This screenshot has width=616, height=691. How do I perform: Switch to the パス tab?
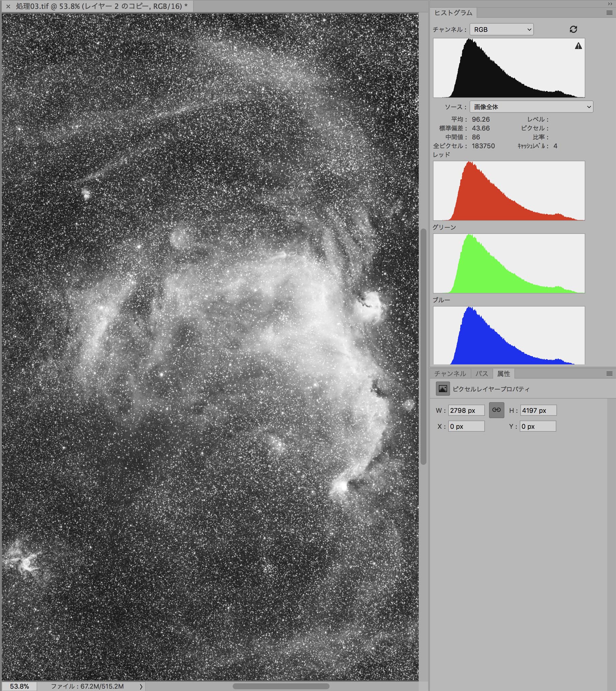[x=481, y=374]
